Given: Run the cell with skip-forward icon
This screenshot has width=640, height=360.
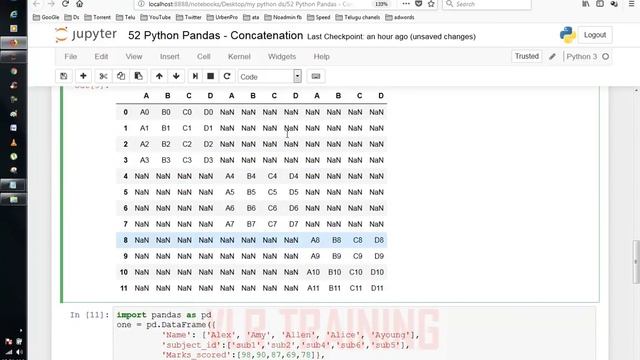Looking at the screenshot, I should [x=195, y=76].
